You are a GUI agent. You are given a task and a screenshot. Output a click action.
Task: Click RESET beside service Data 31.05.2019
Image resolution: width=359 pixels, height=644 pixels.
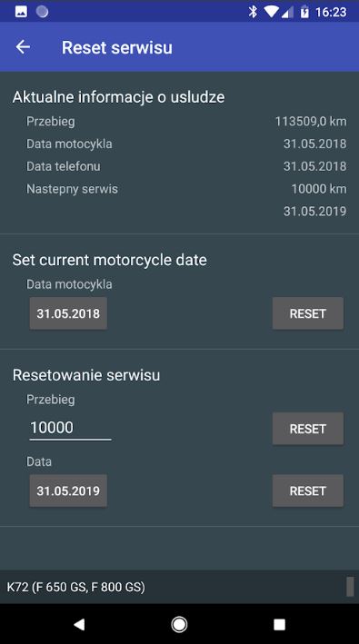point(308,490)
